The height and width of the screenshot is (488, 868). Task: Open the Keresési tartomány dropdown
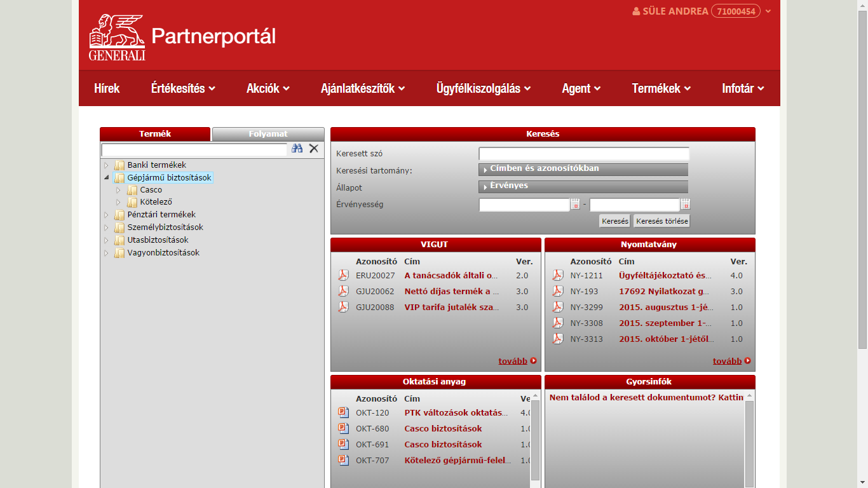583,169
